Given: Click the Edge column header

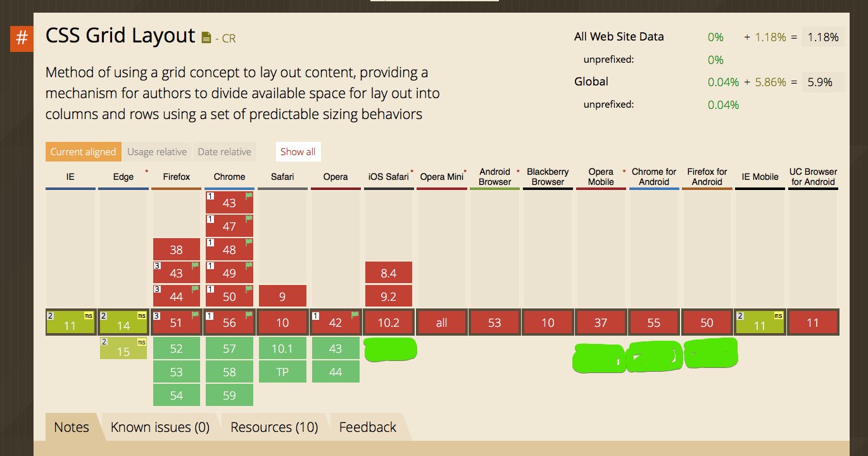Looking at the screenshot, I should (123, 177).
